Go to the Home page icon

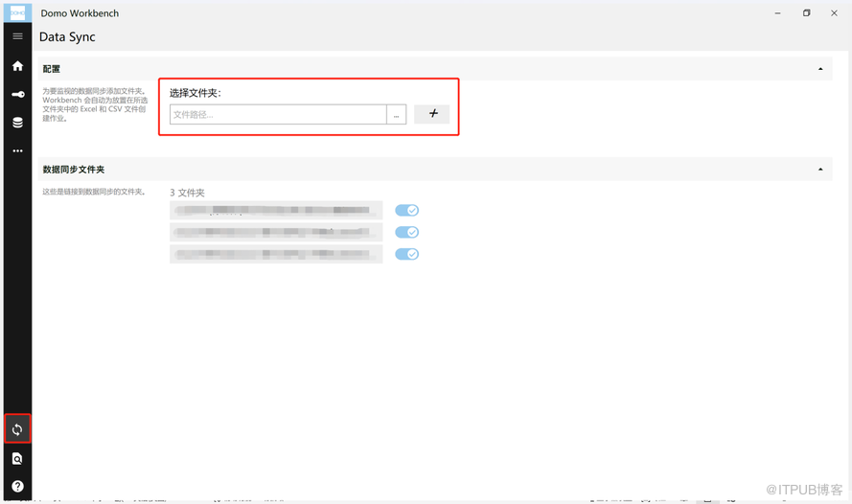[x=17, y=66]
